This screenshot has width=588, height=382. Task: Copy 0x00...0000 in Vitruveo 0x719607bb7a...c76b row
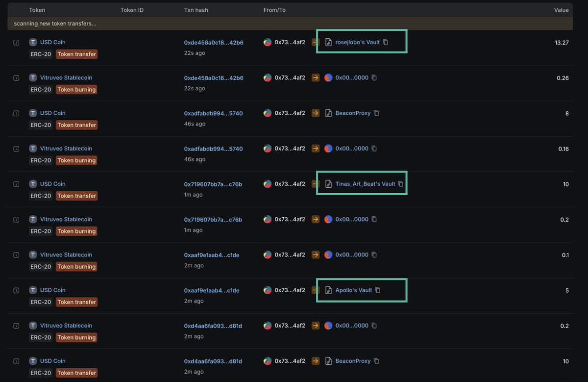[374, 219]
